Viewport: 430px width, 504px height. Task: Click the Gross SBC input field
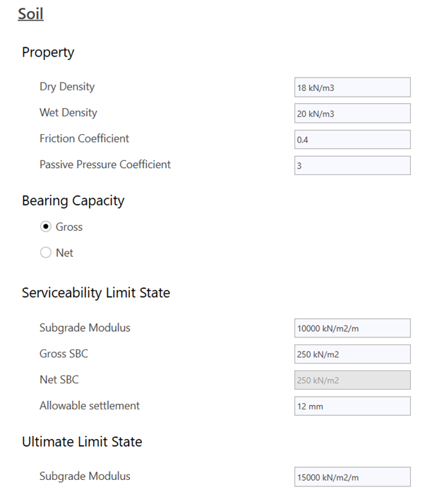pyautogui.click(x=352, y=354)
